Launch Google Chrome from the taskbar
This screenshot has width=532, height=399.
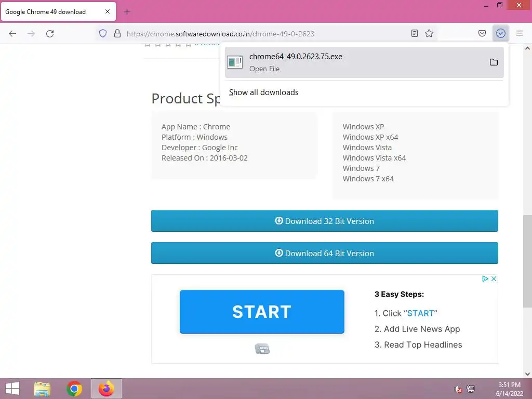tap(74, 389)
